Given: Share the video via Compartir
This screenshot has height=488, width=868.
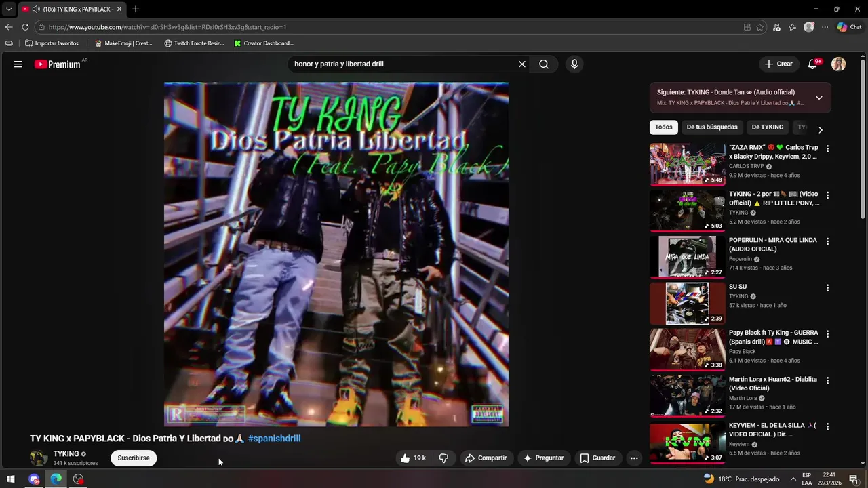Looking at the screenshot, I should coord(486,458).
